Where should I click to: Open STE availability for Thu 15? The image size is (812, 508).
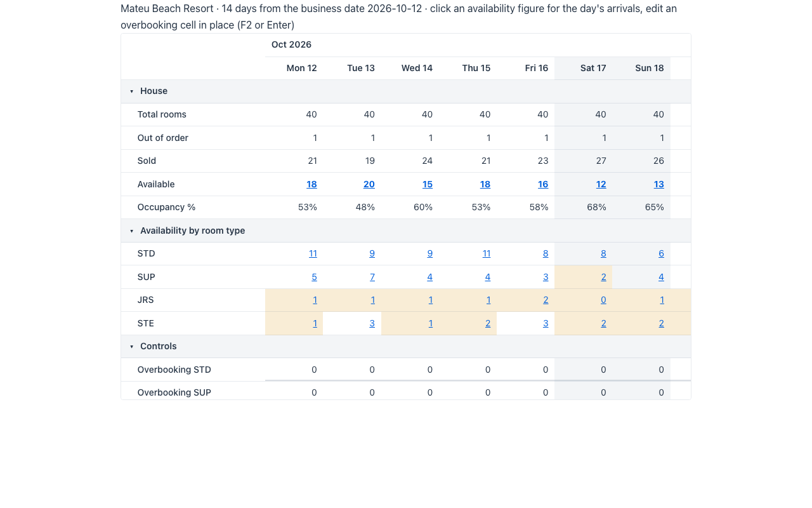point(488,323)
